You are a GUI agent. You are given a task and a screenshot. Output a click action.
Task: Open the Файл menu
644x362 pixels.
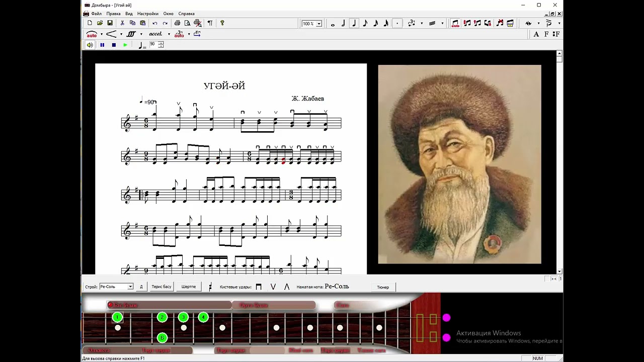[97, 14]
